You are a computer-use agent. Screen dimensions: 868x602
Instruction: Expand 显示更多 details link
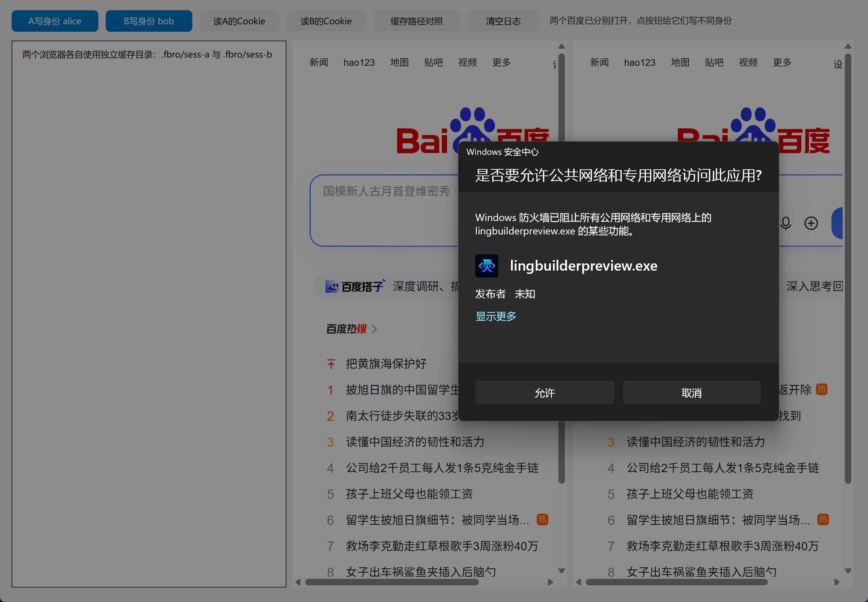coord(495,316)
